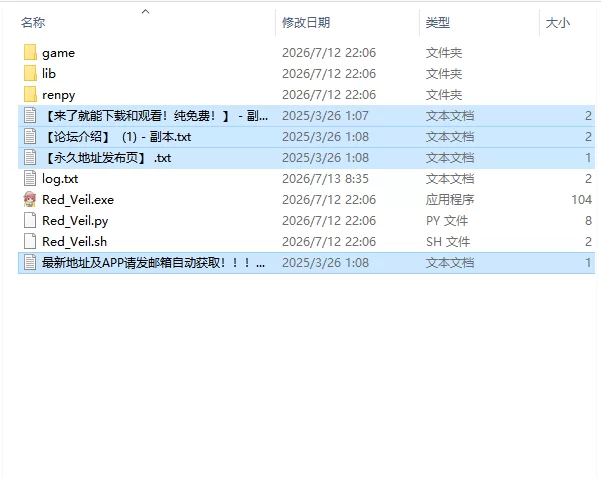Click the 【来了就能下载和观看 document icon
This screenshot has height=478, width=601.
click(30, 115)
